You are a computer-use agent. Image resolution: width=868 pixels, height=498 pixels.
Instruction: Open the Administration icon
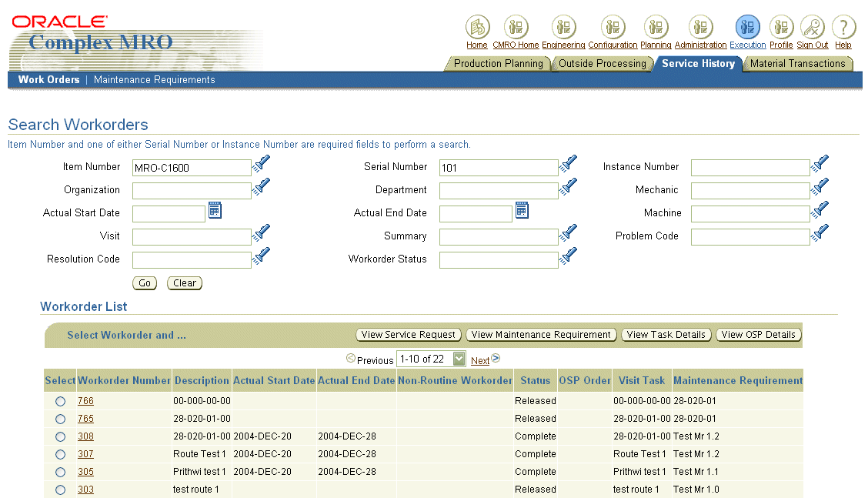[701, 27]
